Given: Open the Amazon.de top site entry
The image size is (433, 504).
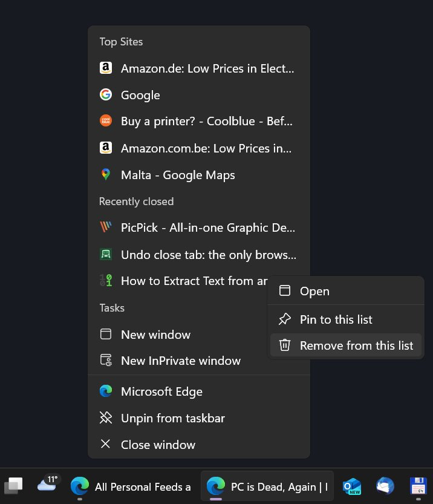Looking at the screenshot, I should pos(198,68).
